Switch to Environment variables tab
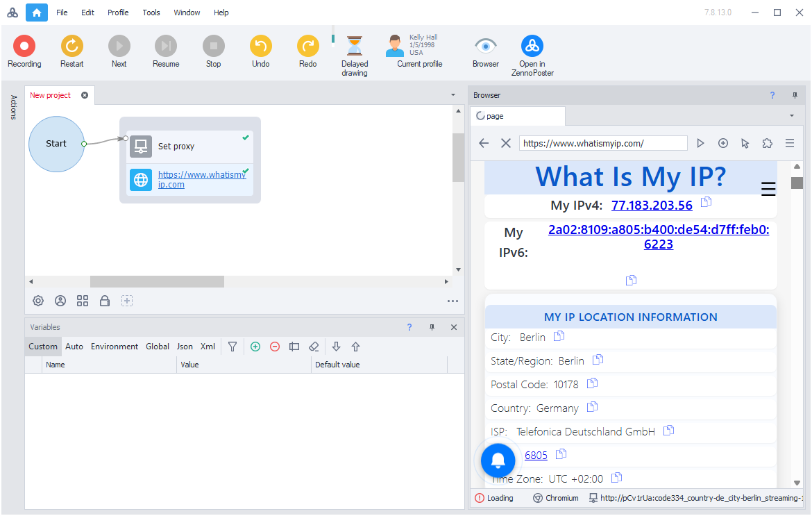The height and width of the screenshot is (516, 812). pyautogui.click(x=115, y=347)
